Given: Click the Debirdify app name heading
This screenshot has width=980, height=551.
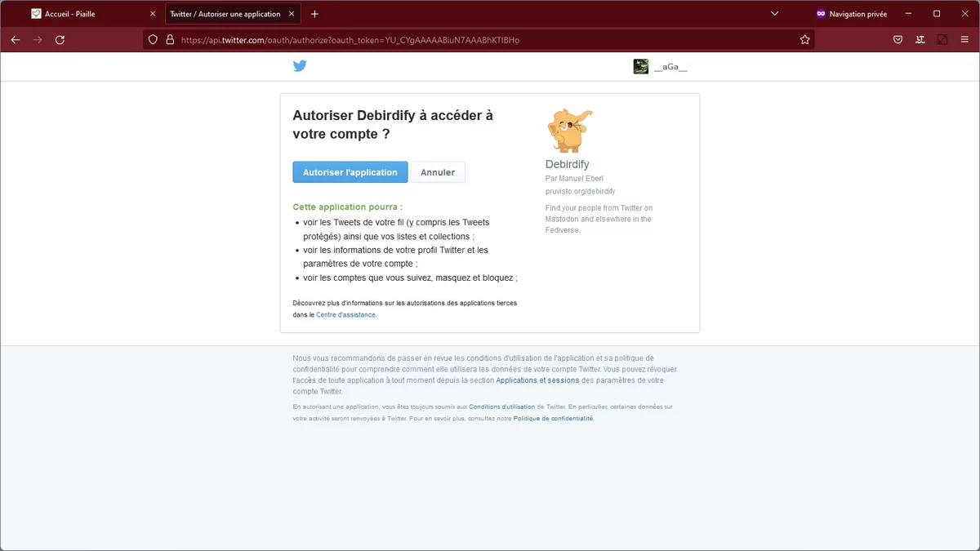Looking at the screenshot, I should [x=567, y=164].
